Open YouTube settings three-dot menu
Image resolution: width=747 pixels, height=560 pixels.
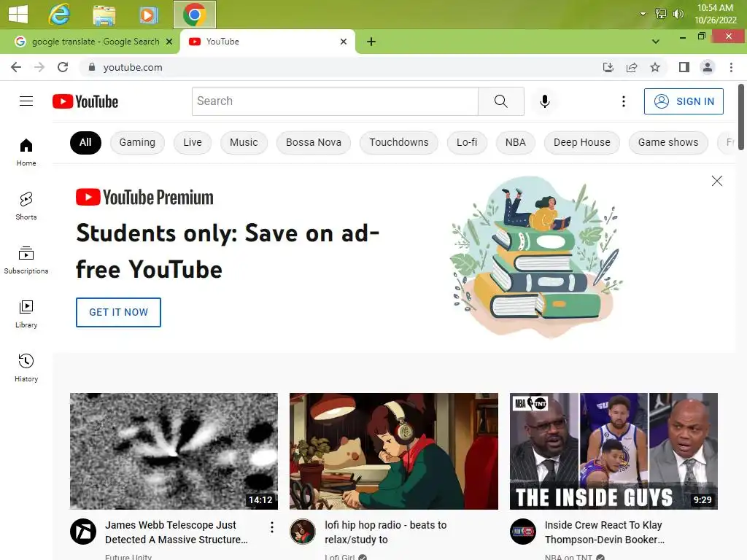click(623, 101)
